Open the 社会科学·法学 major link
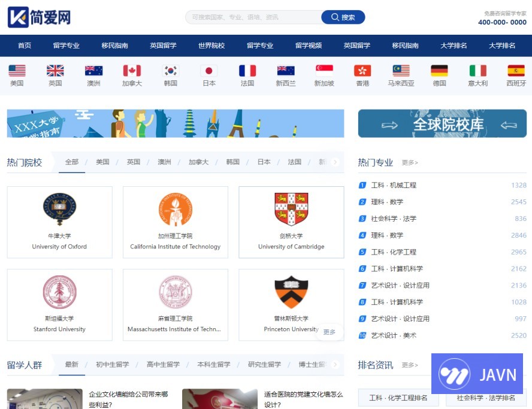532x409 pixels. tap(394, 219)
